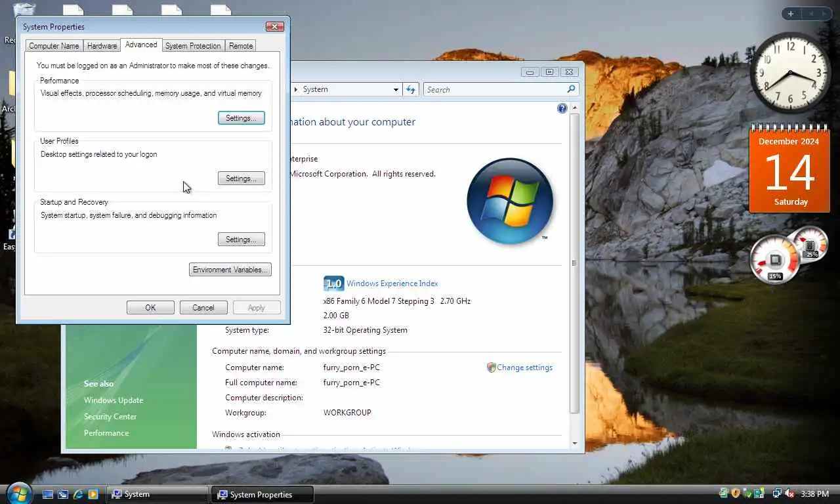Viewport: 840px width, 504px height.
Task: Click the 'Windows activation' heading
Action: [x=246, y=434]
